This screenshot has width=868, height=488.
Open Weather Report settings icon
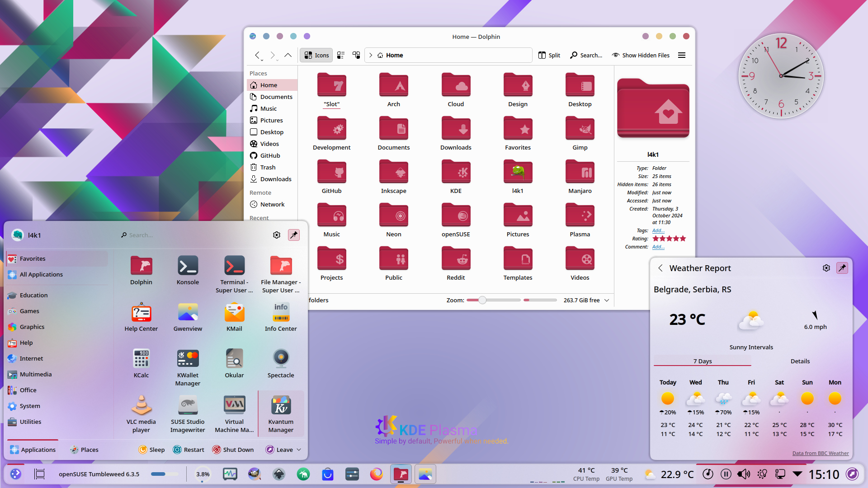(826, 268)
